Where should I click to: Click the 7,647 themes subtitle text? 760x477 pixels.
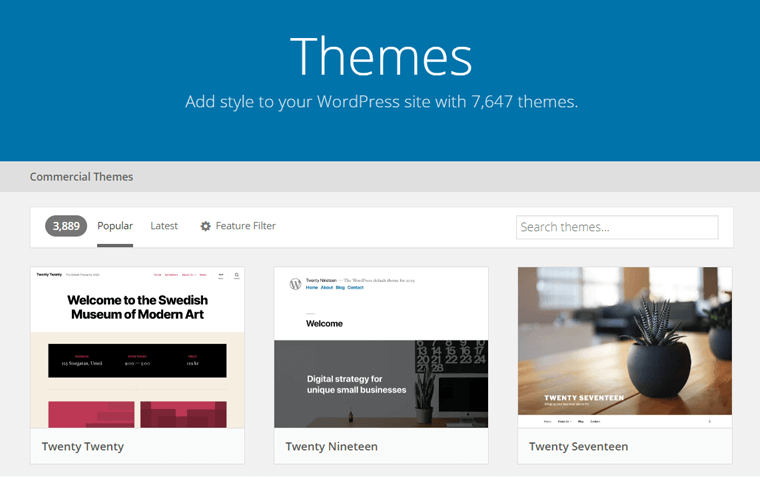tap(381, 102)
